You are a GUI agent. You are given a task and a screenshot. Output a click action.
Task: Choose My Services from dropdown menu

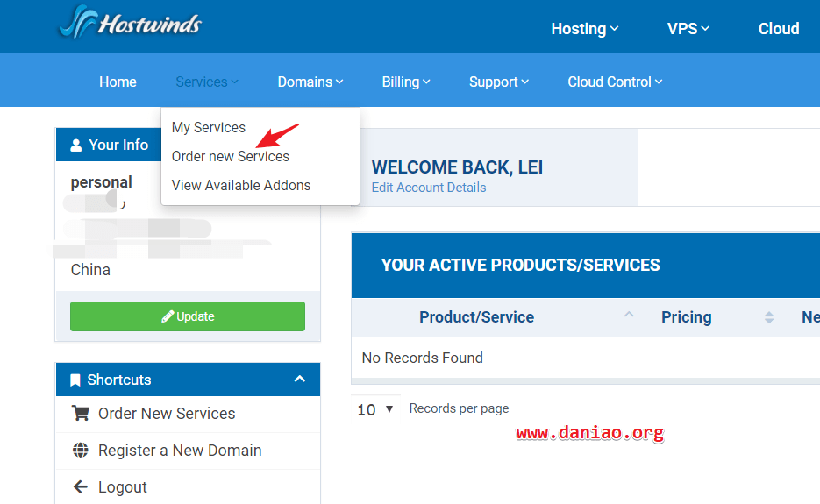(209, 127)
